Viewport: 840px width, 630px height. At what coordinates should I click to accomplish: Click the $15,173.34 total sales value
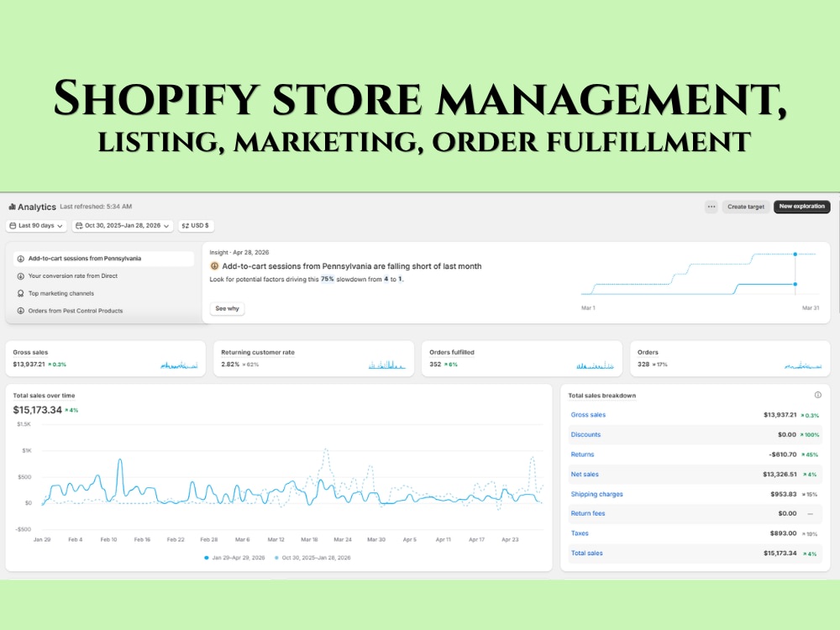(38, 410)
